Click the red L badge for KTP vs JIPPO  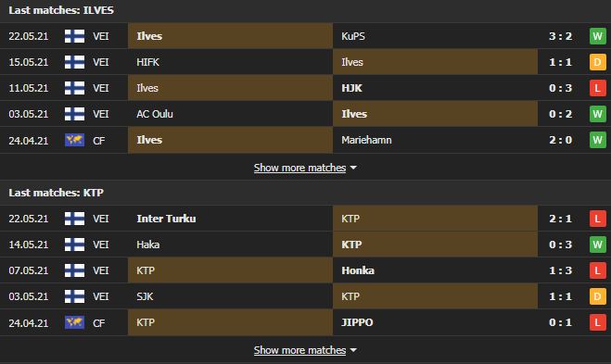[597, 322]
